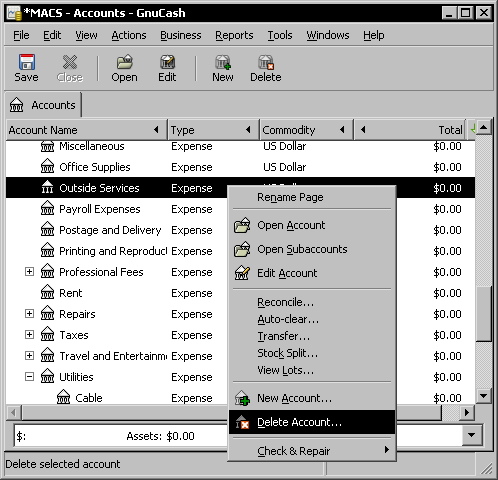Click the New account toolbar icon
Viewport: 498px width, 480px height.
tap(223, 62)
